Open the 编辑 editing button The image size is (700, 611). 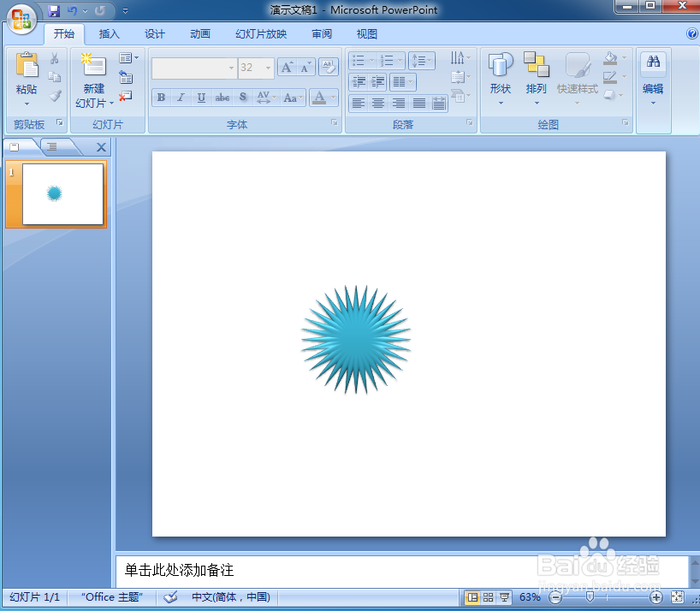click(x=653, y=79)
